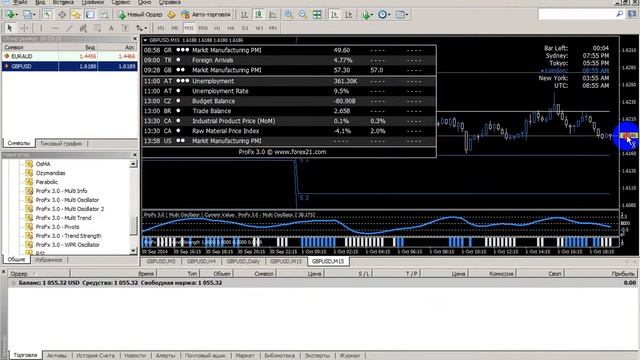The height and width of the screenshot is (360, 640).
Task: Click Navigator scrollbar up arrow
Action: pyautogui.click(x=133, y=164)
